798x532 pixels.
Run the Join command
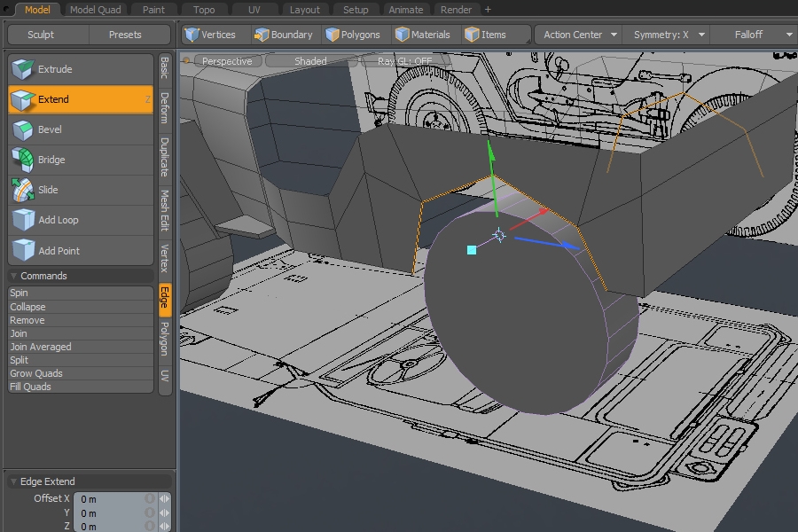coord(81,333)
